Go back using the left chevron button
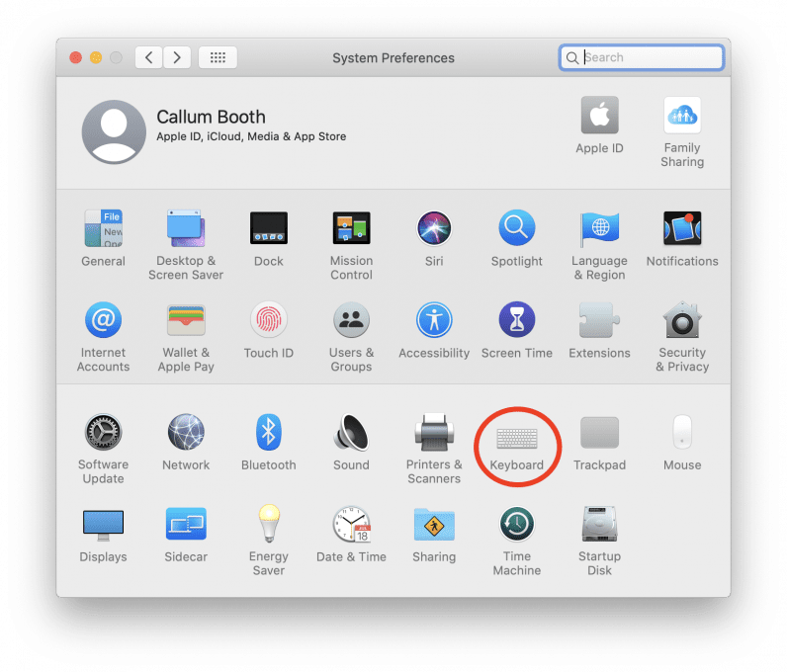Image resolution: width=787 pixels, height=672 pixels. (x=148, y=57)
